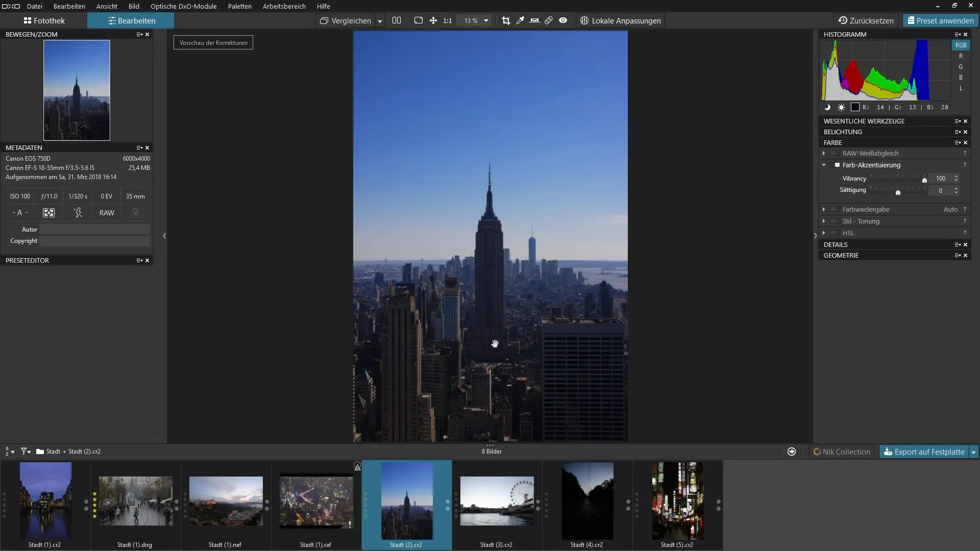Set zoom to 1:1

448,21
